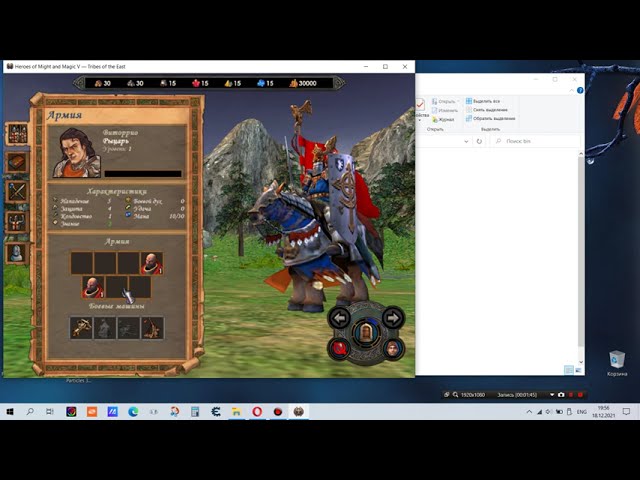Click the recorder stop recording button
The image size is (640, 480).
[x=580, y=395]
